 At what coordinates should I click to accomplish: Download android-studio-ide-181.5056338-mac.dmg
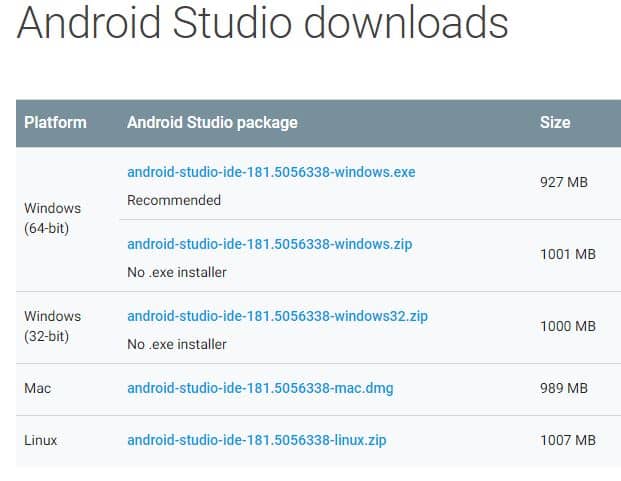coord(260,388)
